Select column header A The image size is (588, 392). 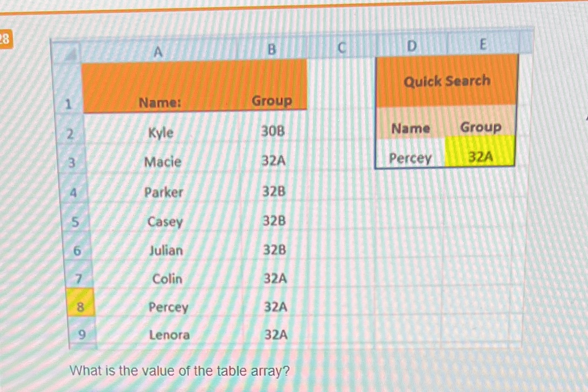coord(158,51)
